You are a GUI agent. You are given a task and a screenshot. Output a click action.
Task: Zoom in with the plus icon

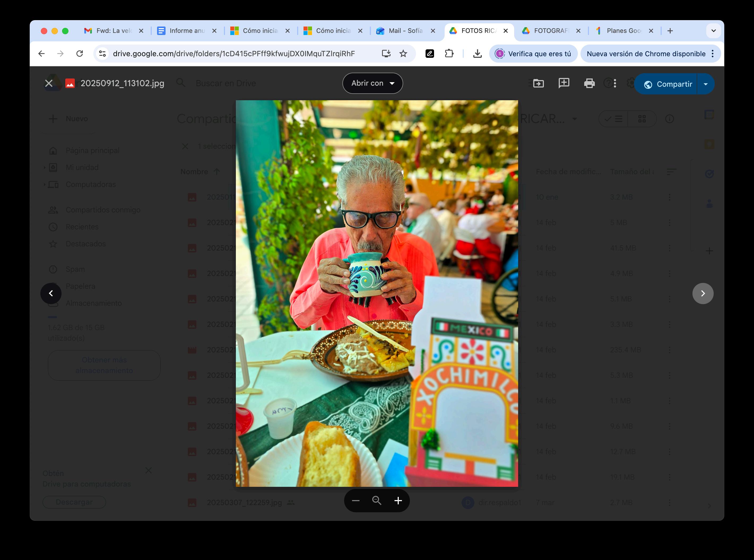pyautogui.click(x=398, y=501)
